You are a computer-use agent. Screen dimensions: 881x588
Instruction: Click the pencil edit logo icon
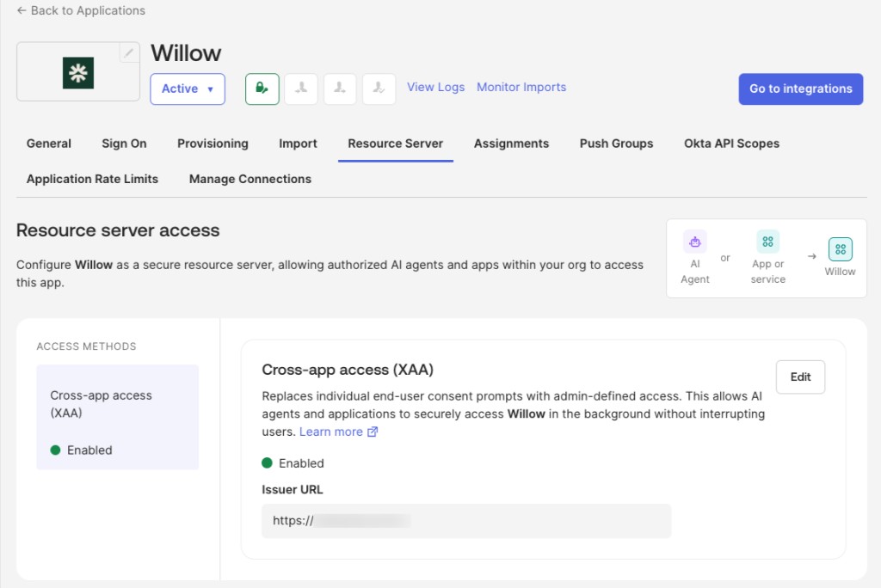[x=129, y=52]
